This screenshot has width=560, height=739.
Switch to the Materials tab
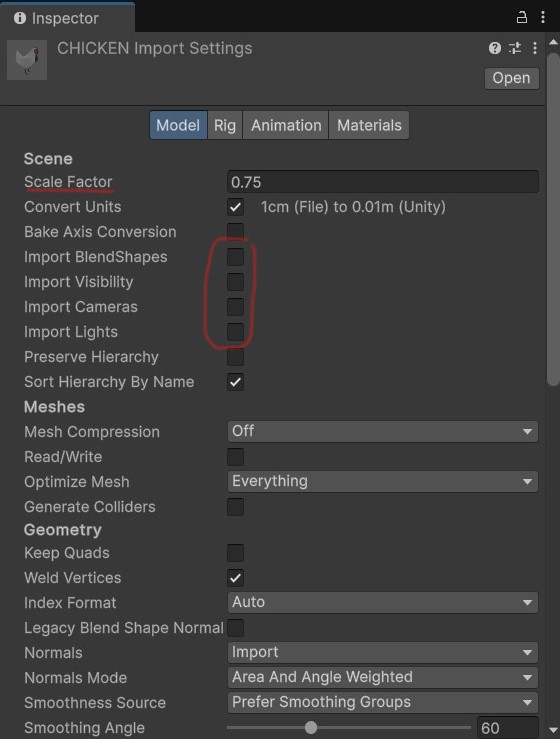[369, 125]
